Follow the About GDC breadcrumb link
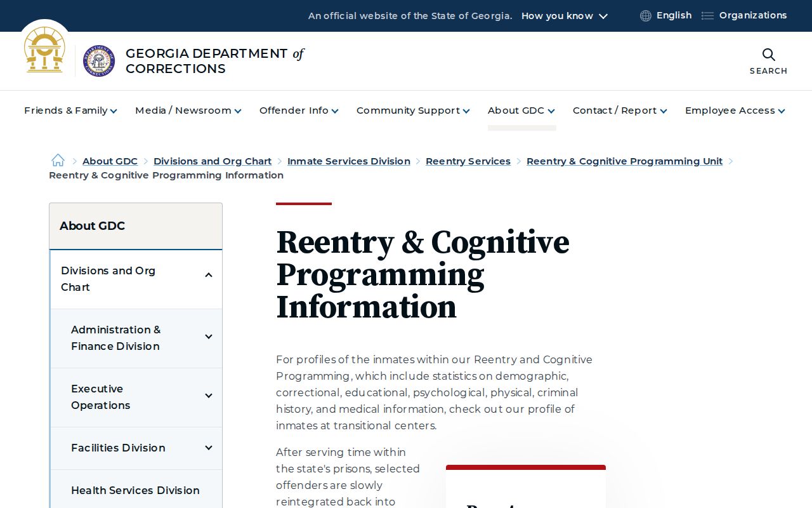This screenshot has width=812, height=508. tap(110, 161)
